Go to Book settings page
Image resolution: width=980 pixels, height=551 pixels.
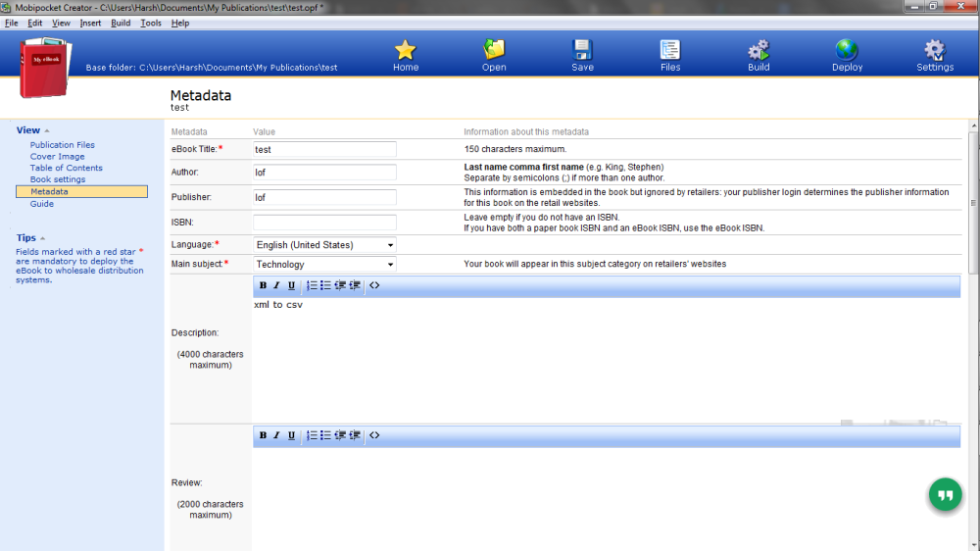(x=58, y=178)
